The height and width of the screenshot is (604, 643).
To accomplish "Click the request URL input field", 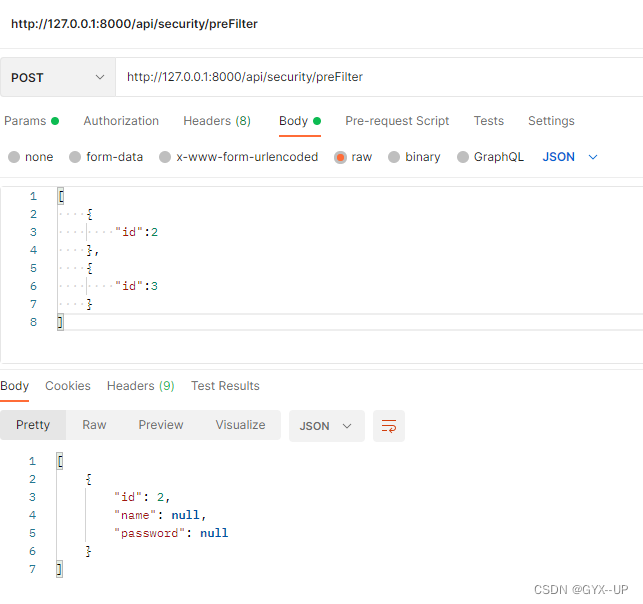I will click(379, 77).
